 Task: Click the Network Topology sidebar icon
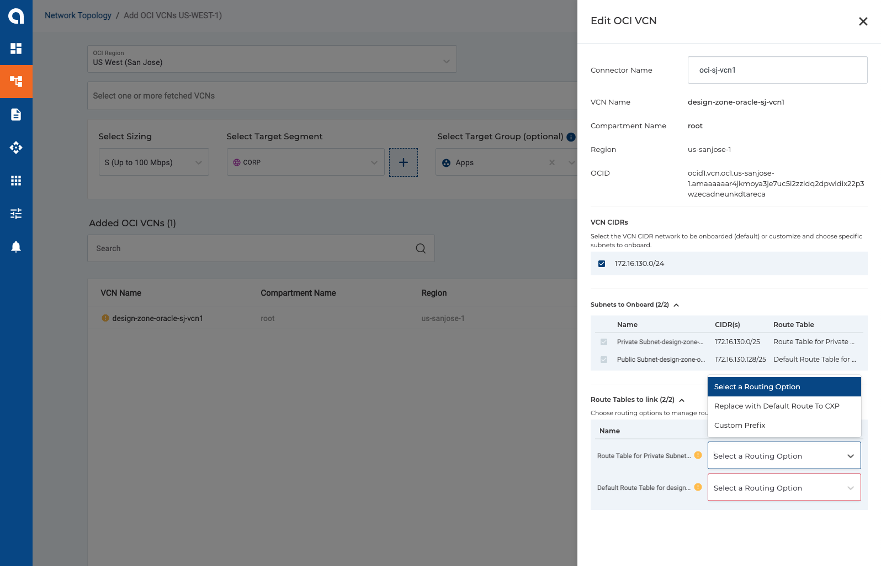(x=16, y=81)
